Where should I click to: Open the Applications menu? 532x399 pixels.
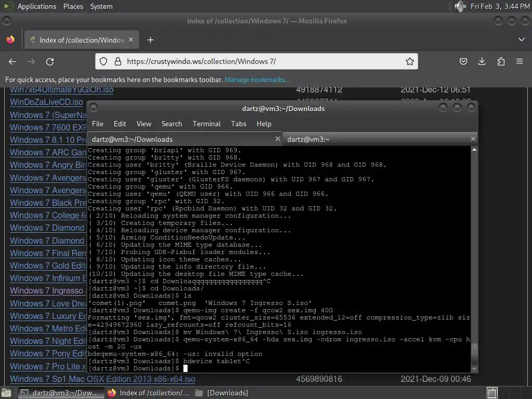(x=37, y=6)
